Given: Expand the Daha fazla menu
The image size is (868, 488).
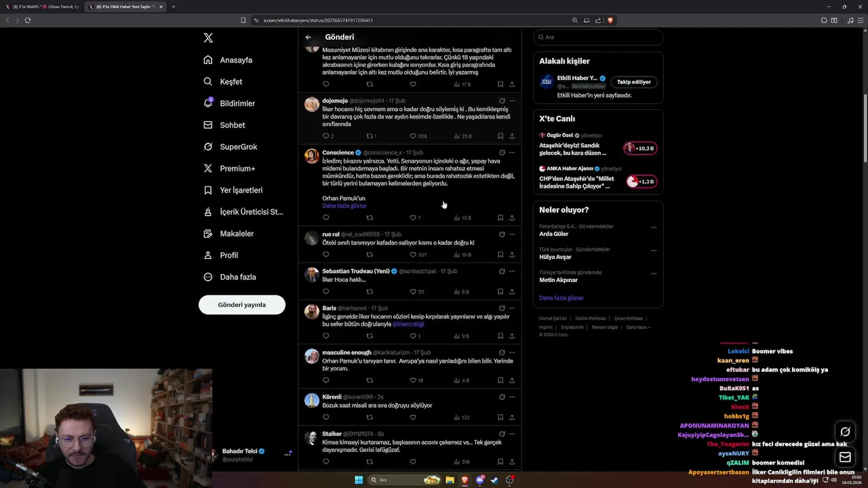Looking at the screenshot, I should click(230, 277).
